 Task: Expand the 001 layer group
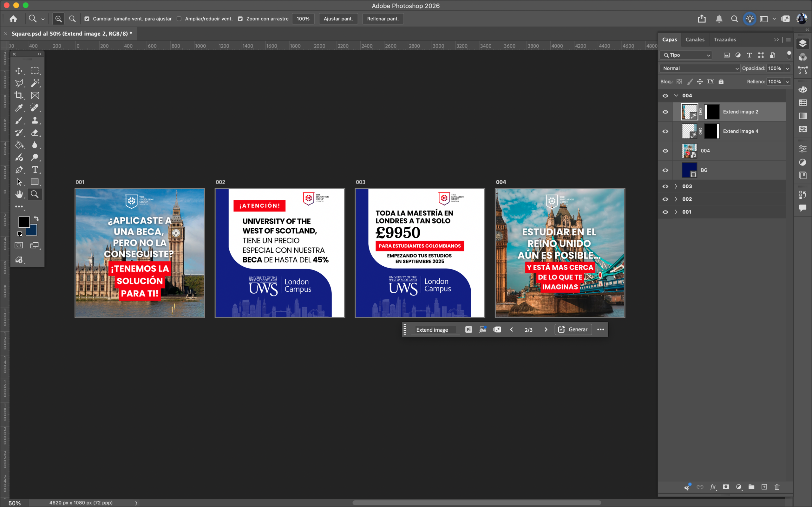(x=676, y=212)
